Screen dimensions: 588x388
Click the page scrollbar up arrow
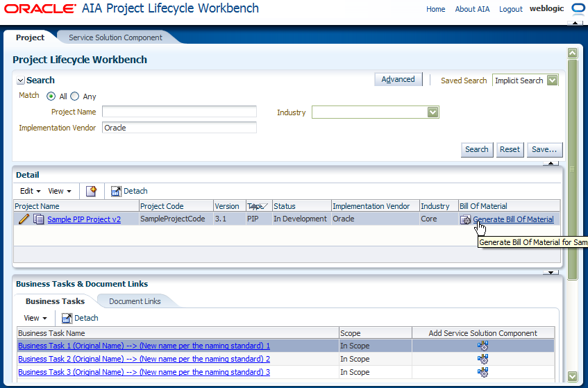coord(572,53)
